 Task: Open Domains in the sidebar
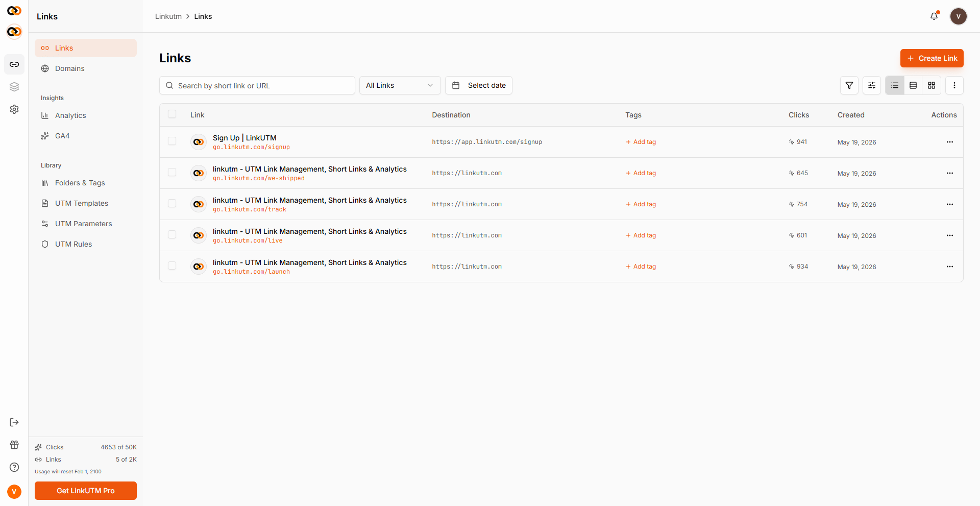[86, 68]
